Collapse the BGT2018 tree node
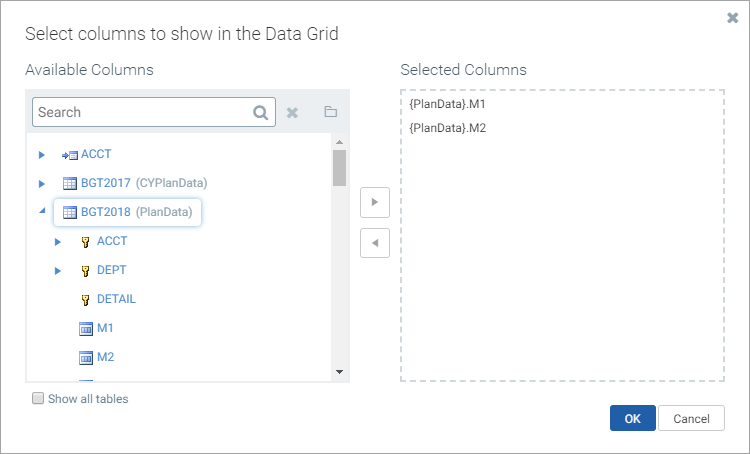 point(43,210)
